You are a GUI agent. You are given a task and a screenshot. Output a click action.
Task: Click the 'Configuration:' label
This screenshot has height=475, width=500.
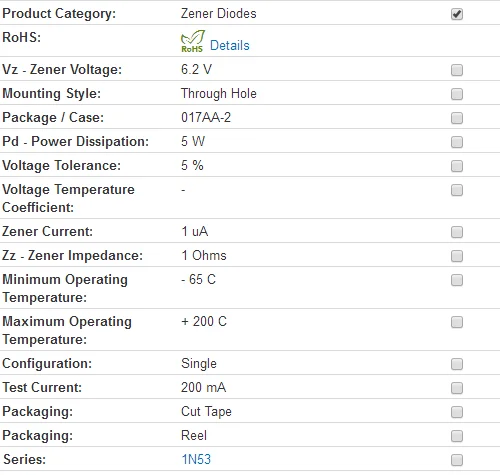(47, 364)
